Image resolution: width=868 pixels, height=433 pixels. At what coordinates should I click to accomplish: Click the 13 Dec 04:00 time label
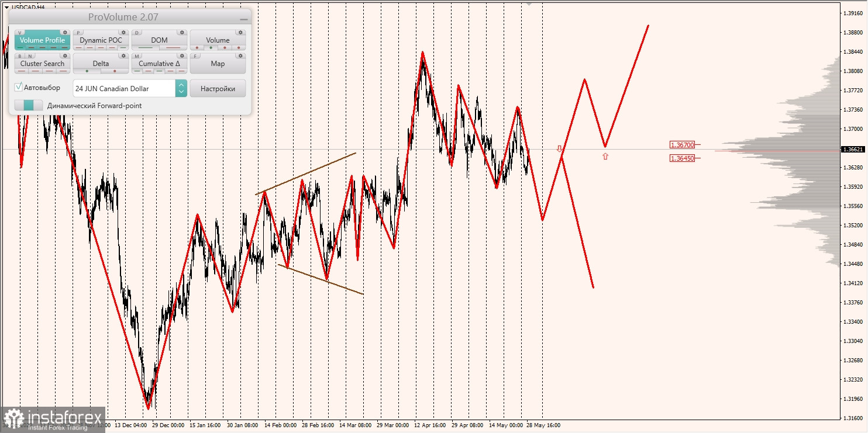tap(131, 425)
